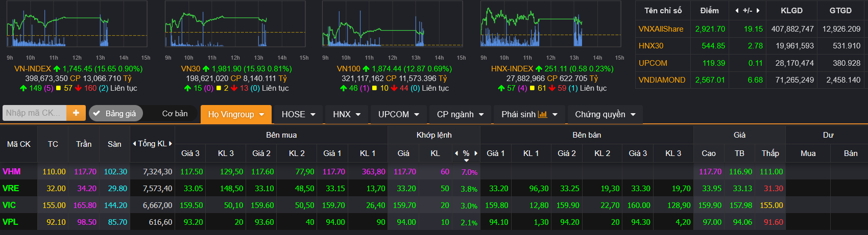Sort by the small triangle under % header
This screenshot has width=868, height=235.
[466, 161]
